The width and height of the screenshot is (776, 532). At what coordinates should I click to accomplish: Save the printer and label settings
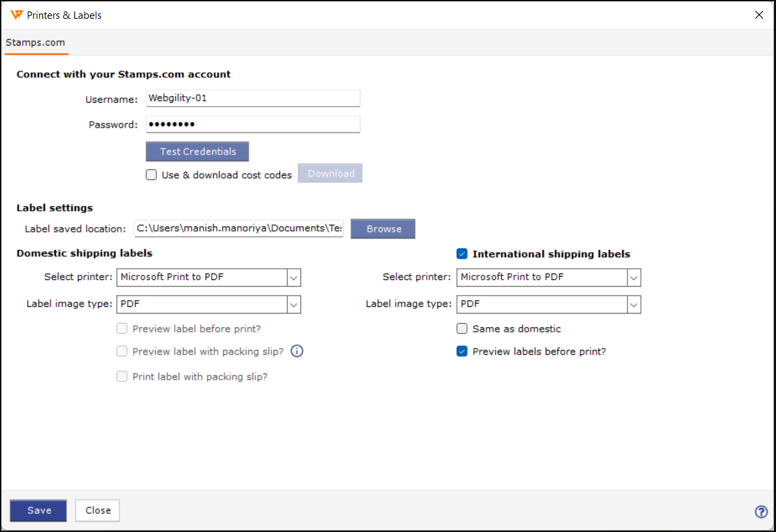(x=39, y=511)
